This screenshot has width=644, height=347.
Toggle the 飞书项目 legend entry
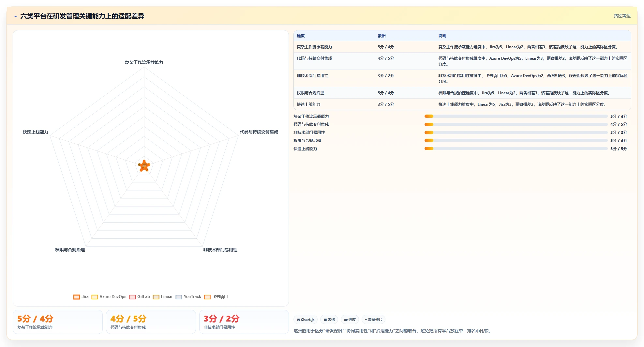pyautogui.click(x=216, y=297)
